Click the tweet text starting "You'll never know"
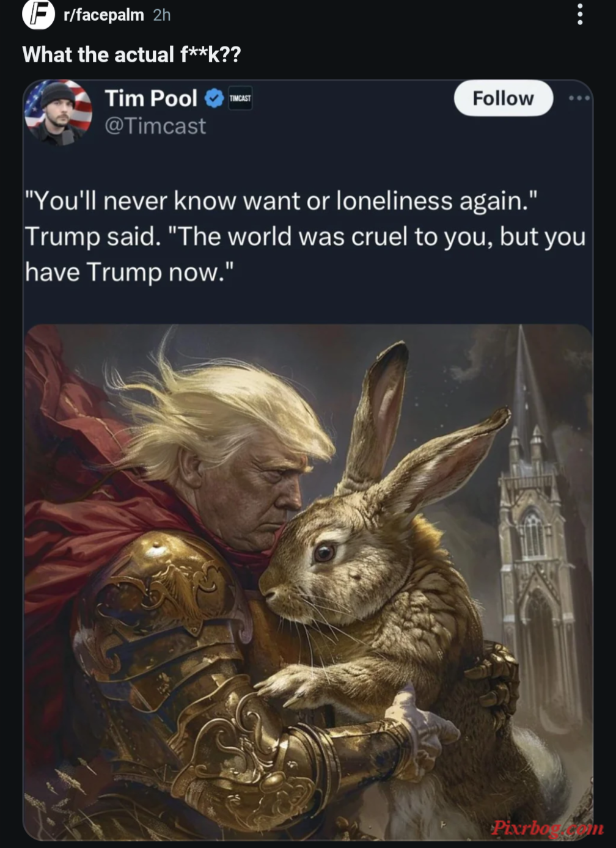Image resolution: width=616 pixels, height=848 pixels. [306, 236]
